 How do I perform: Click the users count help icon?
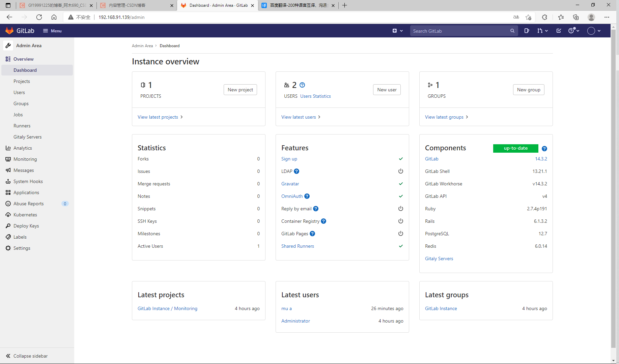(302, 85)
